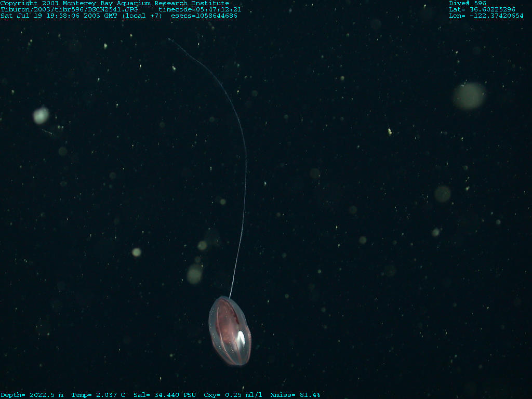Click the Depth= 2022.5 m readout
This screenshot has height=399, width=532.
[32, 395]
